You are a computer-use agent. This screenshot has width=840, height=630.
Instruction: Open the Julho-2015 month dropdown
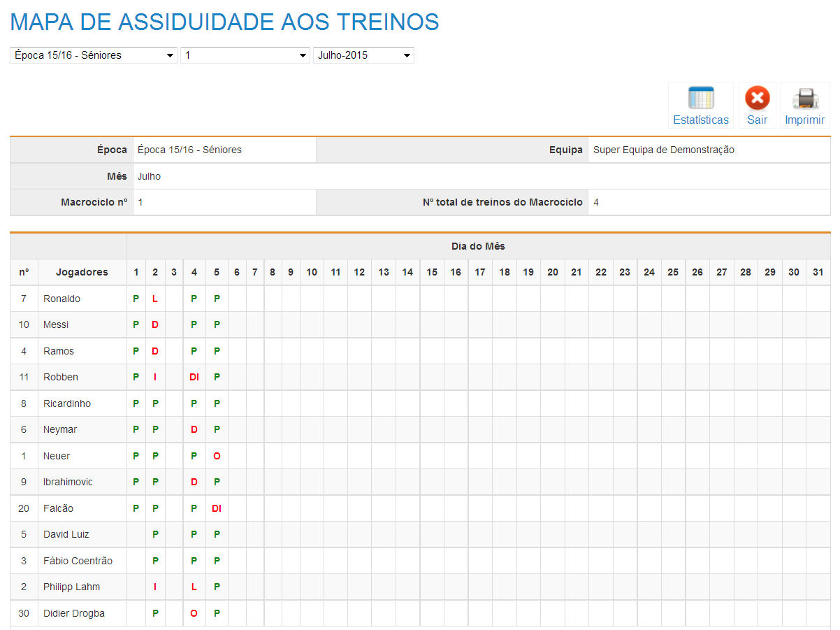363,55
